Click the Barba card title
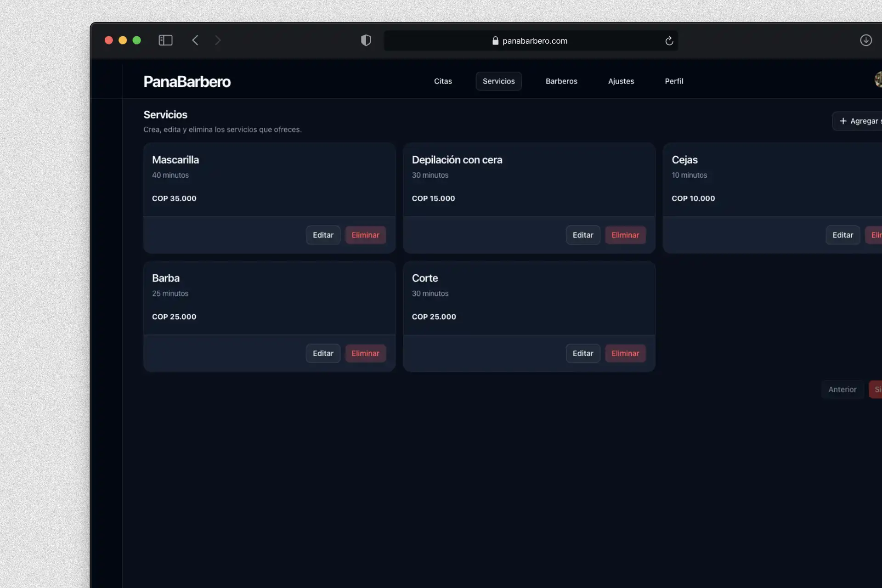 click(166, 278)
